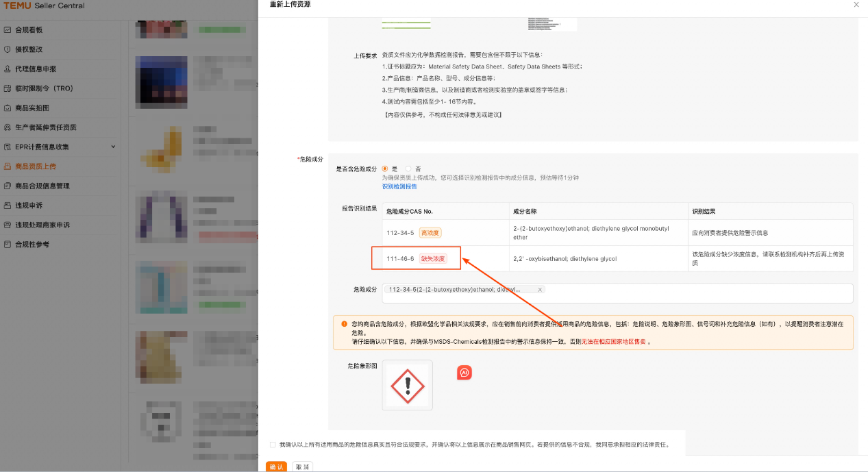
Task: Open the red AI assistant floating icon
Action: pyautogui.click(x=464, y=372)
